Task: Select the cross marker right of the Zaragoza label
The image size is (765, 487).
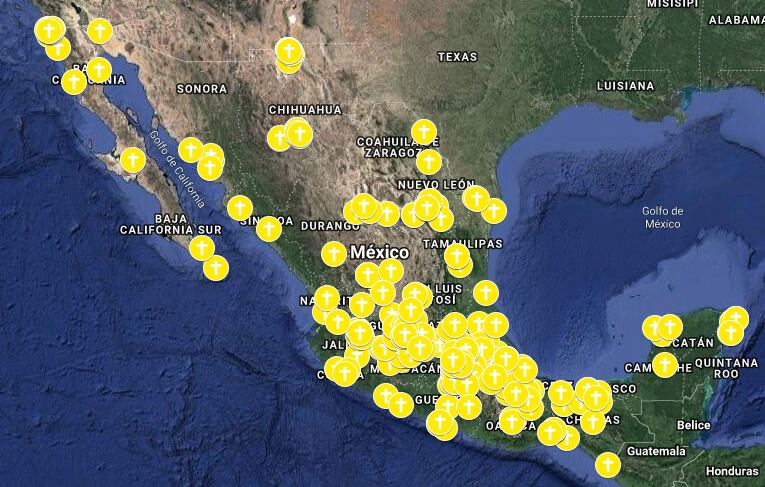Action: (x=429, y=162)
